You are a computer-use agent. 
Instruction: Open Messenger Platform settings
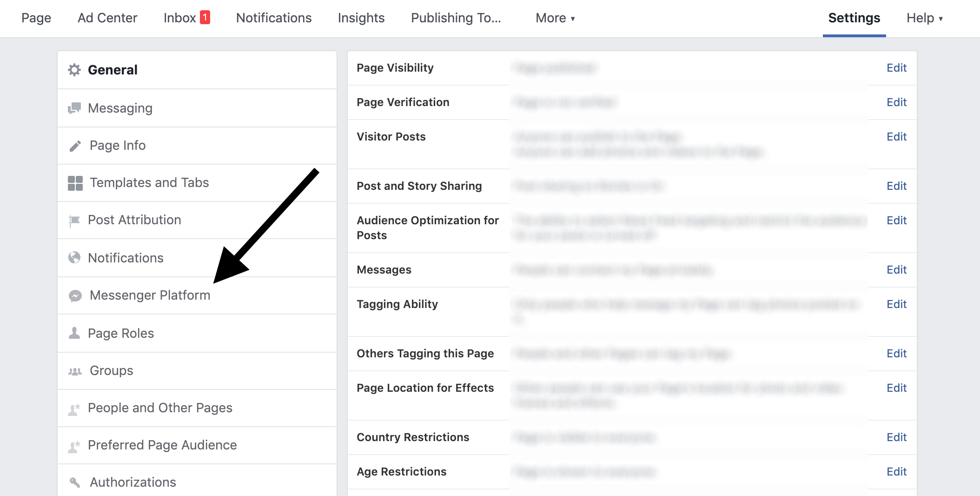click(x=197, y=295)
